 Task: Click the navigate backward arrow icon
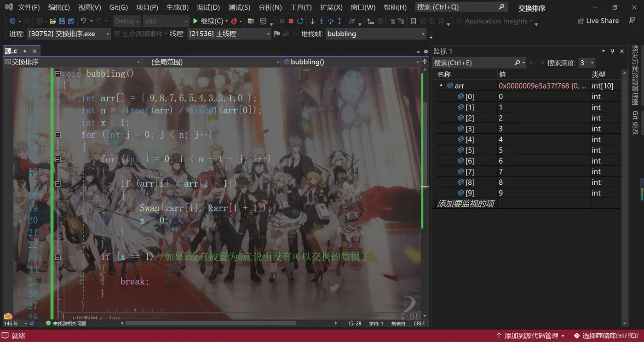pyautogui.click(x=12, y=21)
